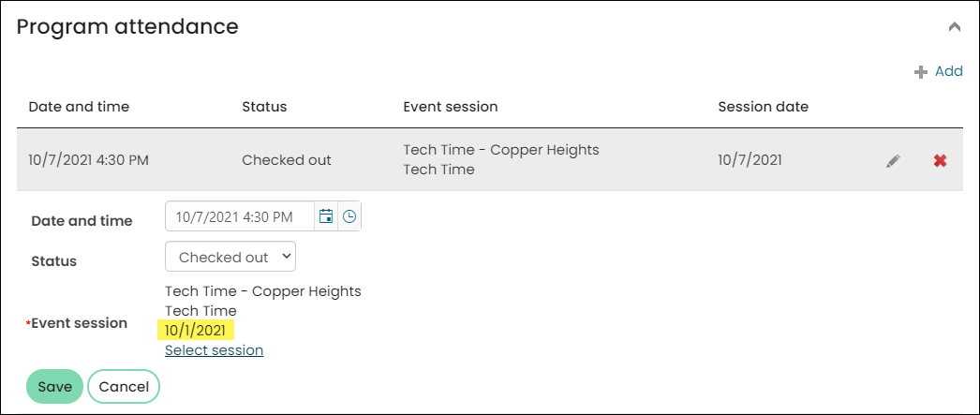980x415 pixels.
Task: Open the clock time picker icon
Action: click(349, 217)
